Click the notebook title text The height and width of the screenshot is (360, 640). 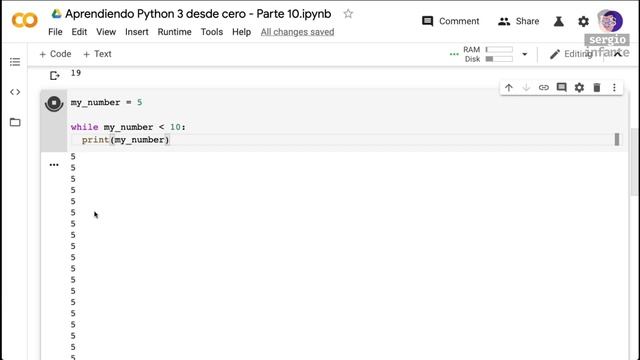198,14
